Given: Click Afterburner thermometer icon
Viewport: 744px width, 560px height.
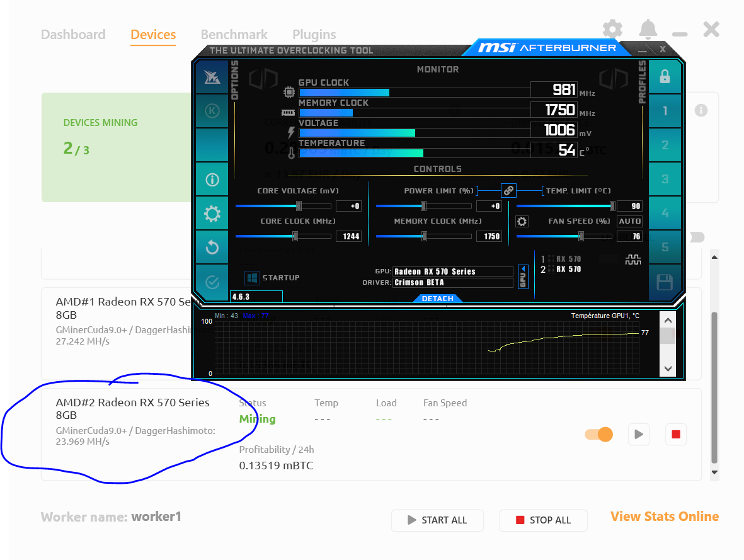Looking at the screenshot, I should click(x=291, y=152).
